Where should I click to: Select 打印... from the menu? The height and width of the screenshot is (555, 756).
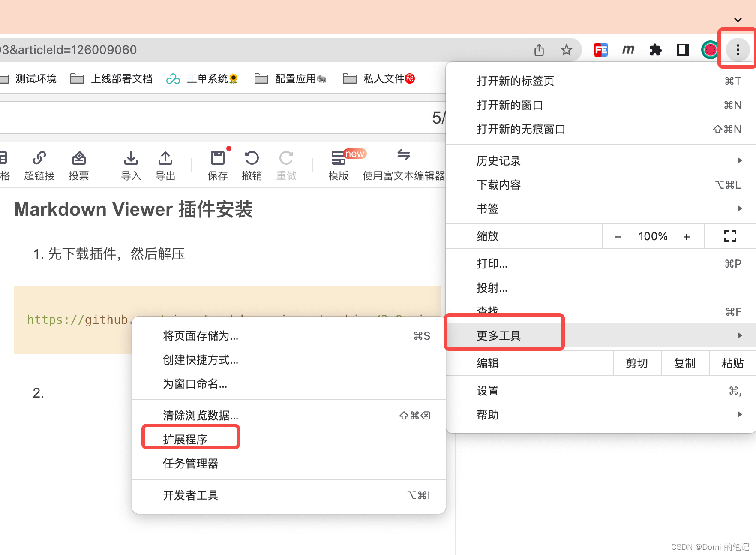pyautogui.click(x=601, y=264)
